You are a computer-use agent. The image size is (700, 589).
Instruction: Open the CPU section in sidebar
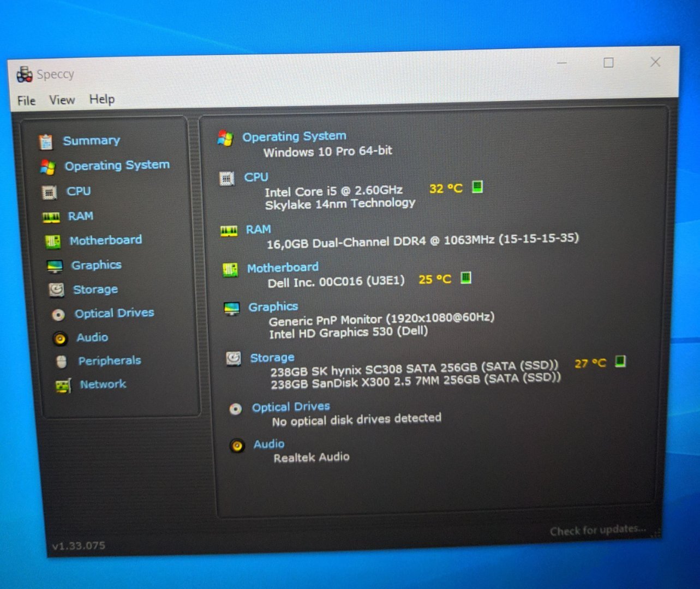79,191
